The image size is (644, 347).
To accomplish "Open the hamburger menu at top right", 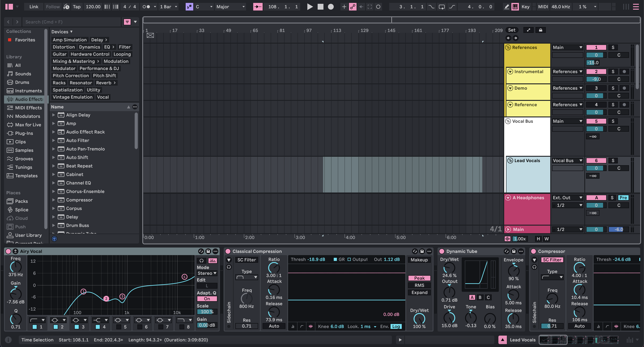I will [x=636, y=7].
